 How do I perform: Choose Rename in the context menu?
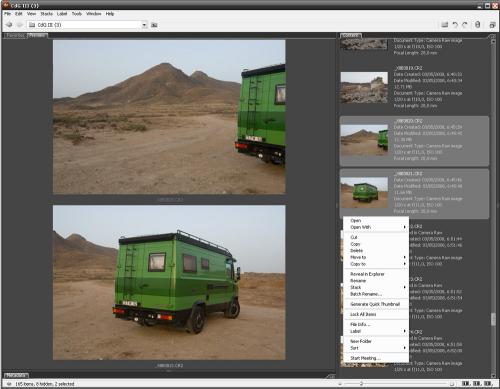click(x=376, y=281)
